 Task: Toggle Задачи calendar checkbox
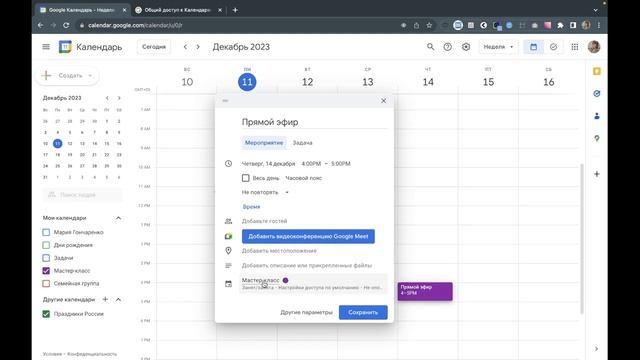click(x=46, y=258)
